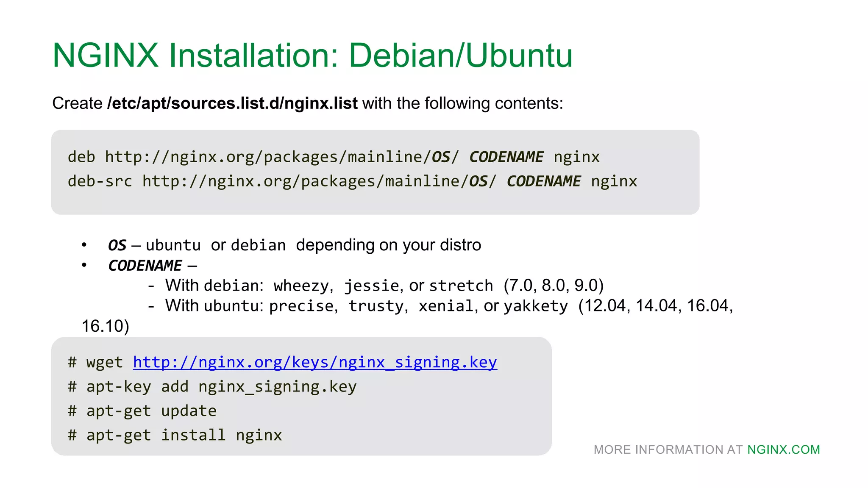The width and height of the screenshot is (868, 488).
Task: Open the nginx_signing.key hyperlink
Action: tap(314, 363)
